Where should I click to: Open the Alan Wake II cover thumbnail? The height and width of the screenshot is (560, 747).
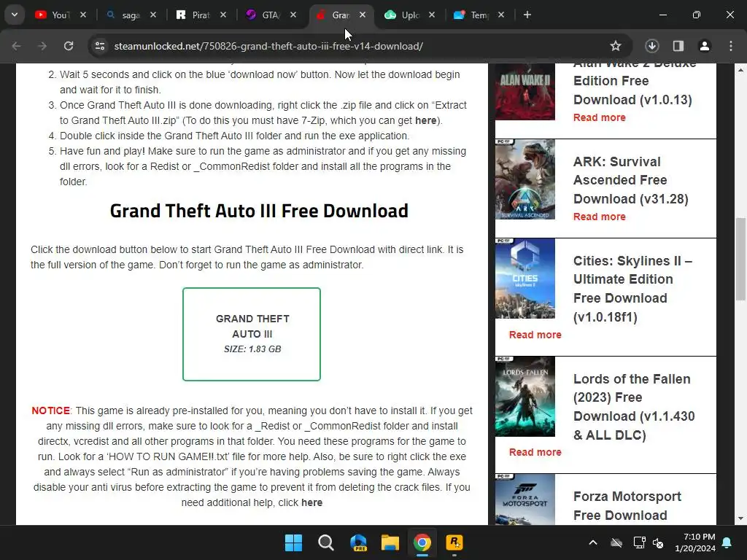525,91
